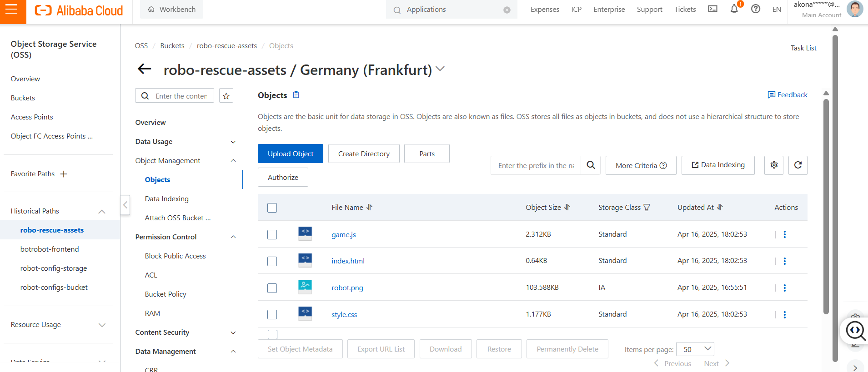Open the Expenses menu
868x372 pixels.
(545, 9)
